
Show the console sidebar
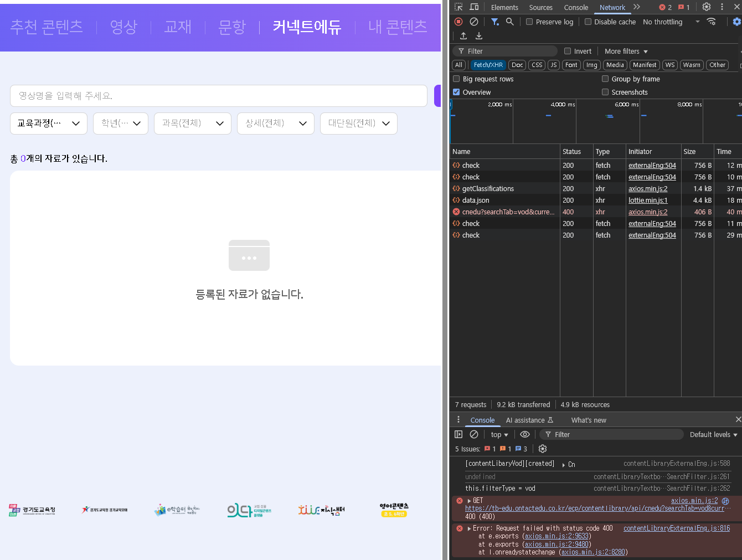(x=458, y=435)
